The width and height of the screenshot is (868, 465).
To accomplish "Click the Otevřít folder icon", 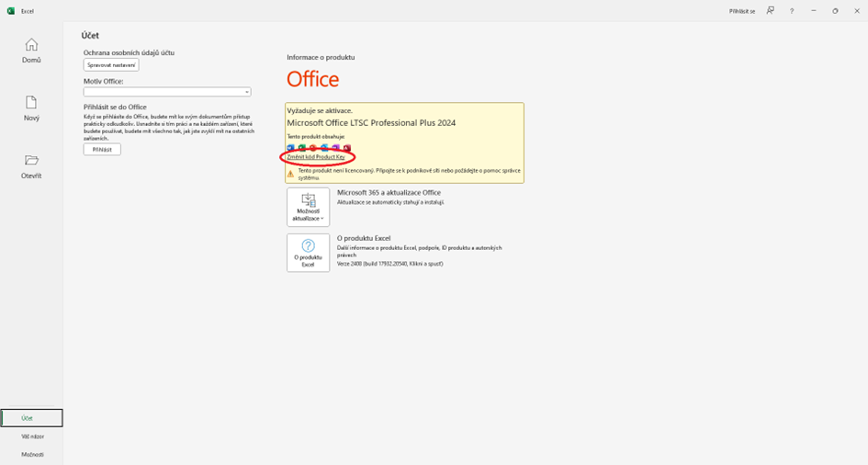I will point(31,160).
